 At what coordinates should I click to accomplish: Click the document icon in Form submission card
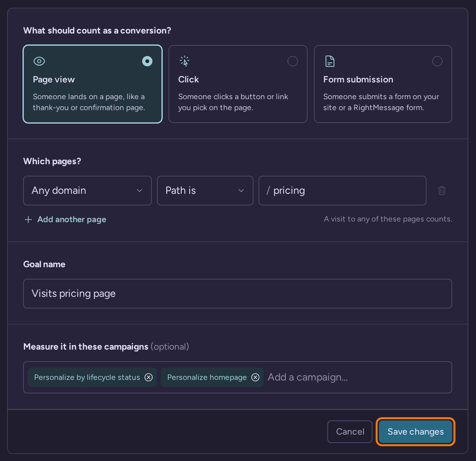[x=330, y=61]
